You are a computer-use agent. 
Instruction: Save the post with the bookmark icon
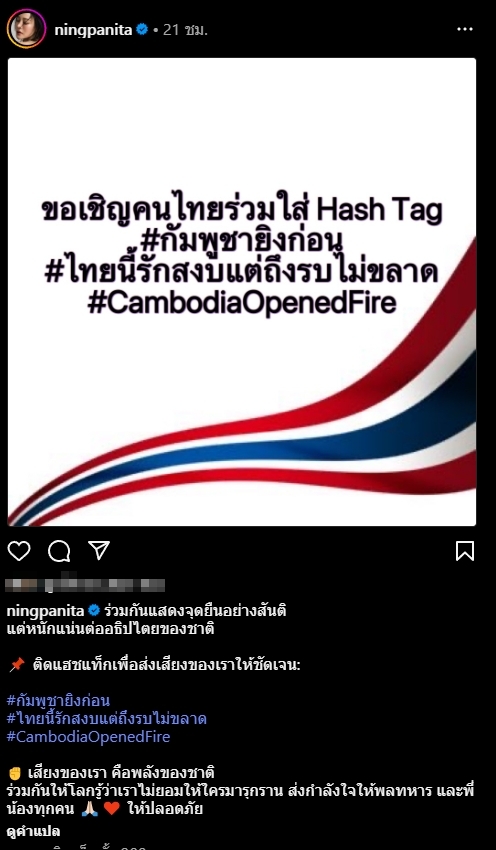click(x=465, y=551)
